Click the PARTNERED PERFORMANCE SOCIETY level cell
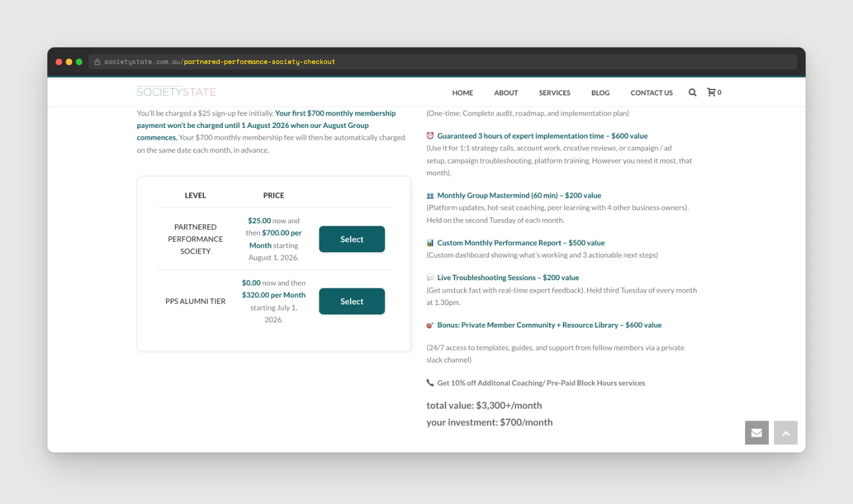Screen dimensions: 853x504 [x=195, y=239]
